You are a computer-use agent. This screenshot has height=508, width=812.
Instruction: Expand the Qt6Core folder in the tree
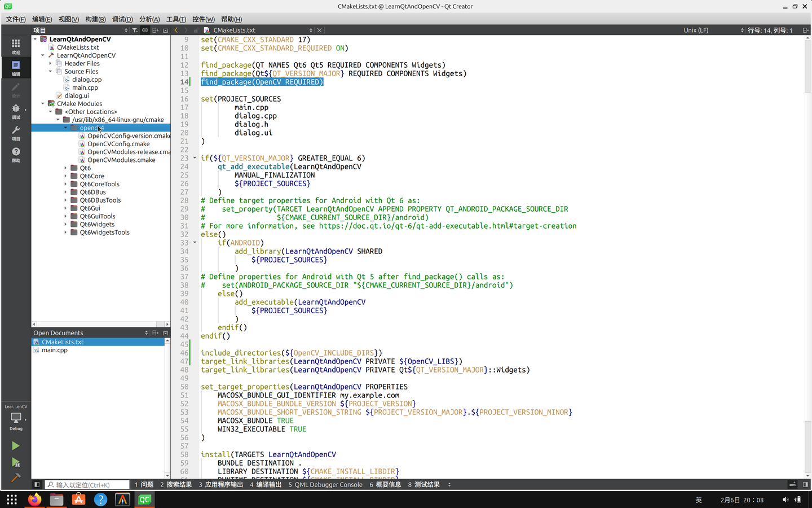(65, 176)
